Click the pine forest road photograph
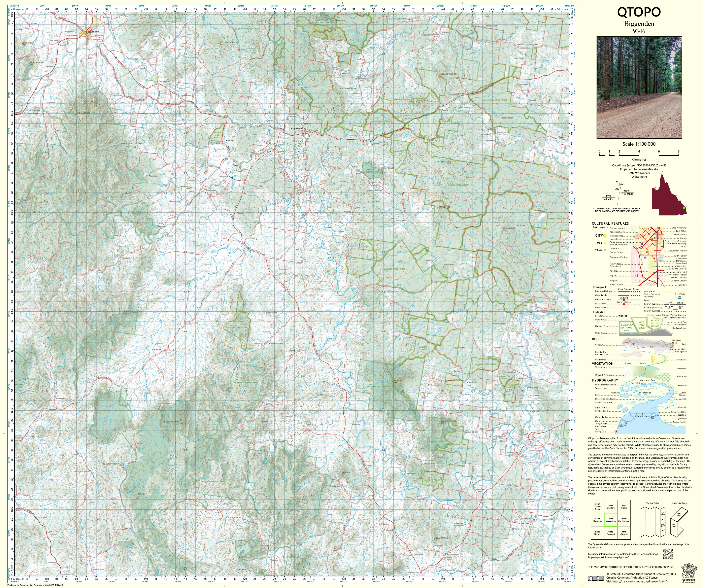 [639, 87]
